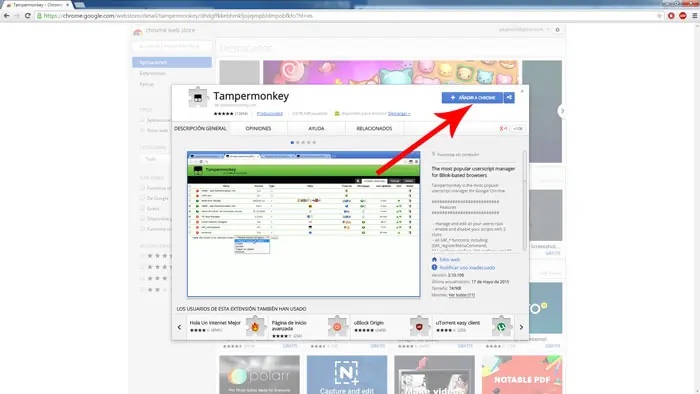Open the Capture and edit app tile
This screenshot has width=700, height=394.
[x=347, y=374]
